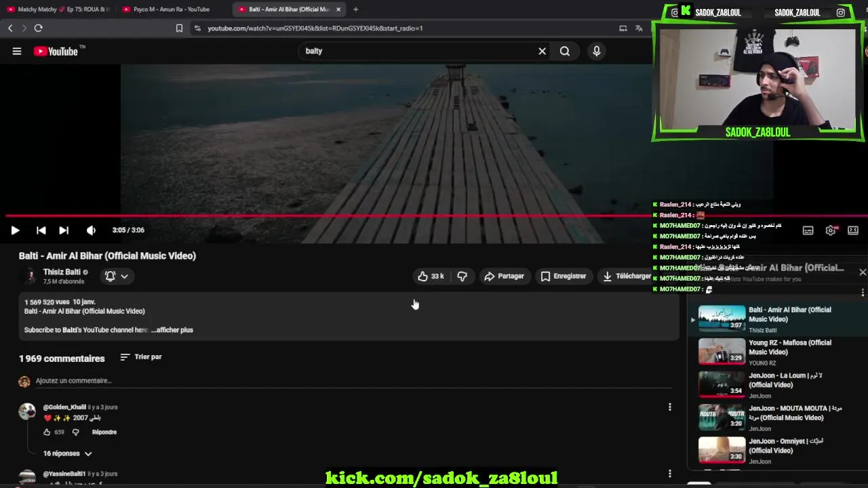Image resolution: width=868 pixels, height=488 pixels.
Task: Click the youtube.com address bar URL
Action: click(315, 28)
